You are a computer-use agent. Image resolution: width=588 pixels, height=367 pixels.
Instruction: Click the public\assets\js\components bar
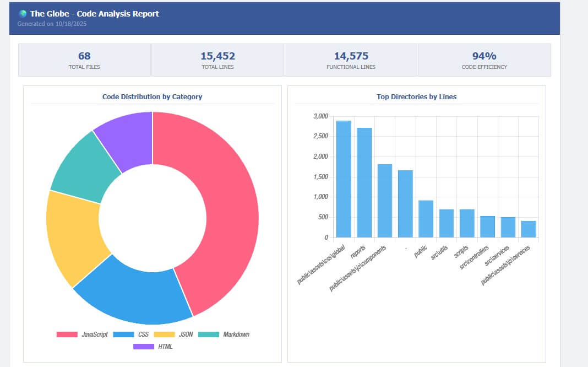pyautogui.click(x=385, y=201)
